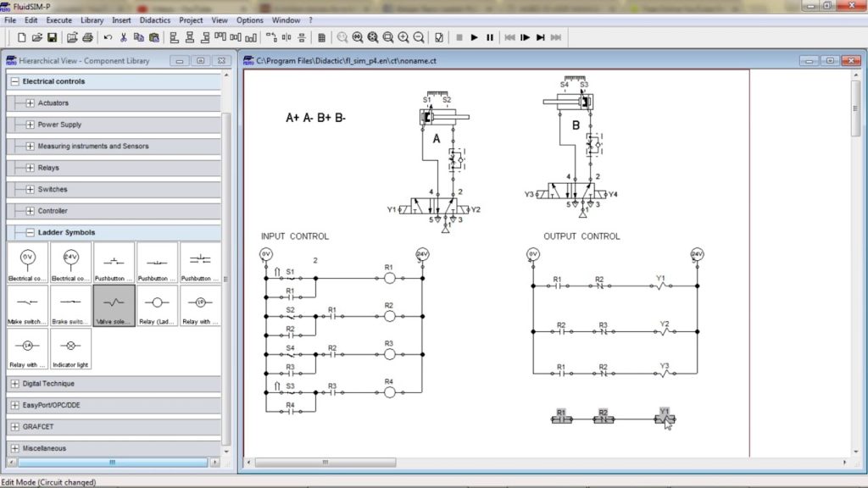Select the Valve solenoid ladder symbol
This screenshot has height=488, width=868.
pos(114,305)
